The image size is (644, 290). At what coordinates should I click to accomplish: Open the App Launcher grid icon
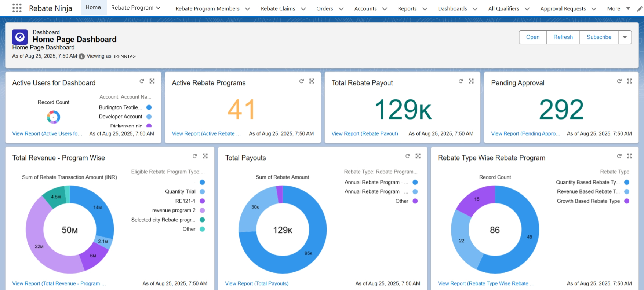[x=17, y=8]
